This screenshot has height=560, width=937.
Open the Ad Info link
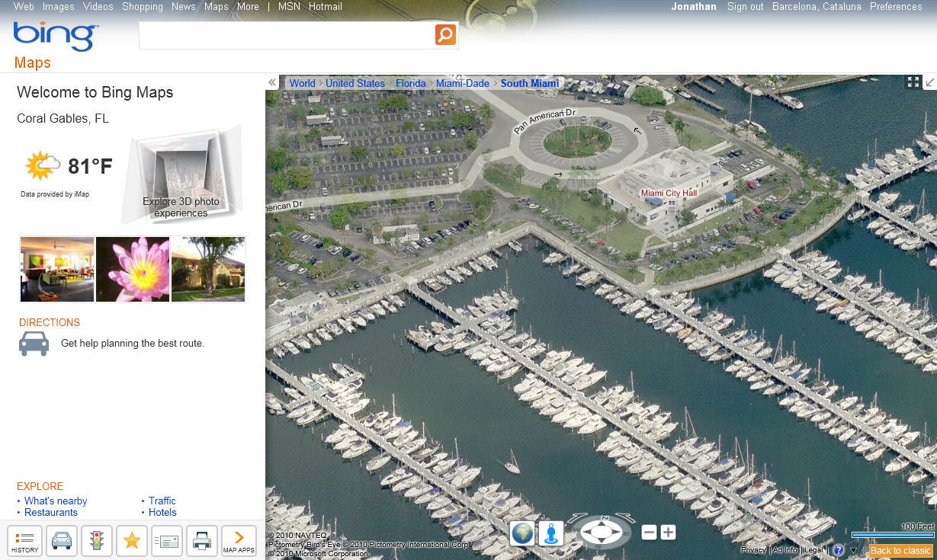pyautogui.click(x=785, y=550)
